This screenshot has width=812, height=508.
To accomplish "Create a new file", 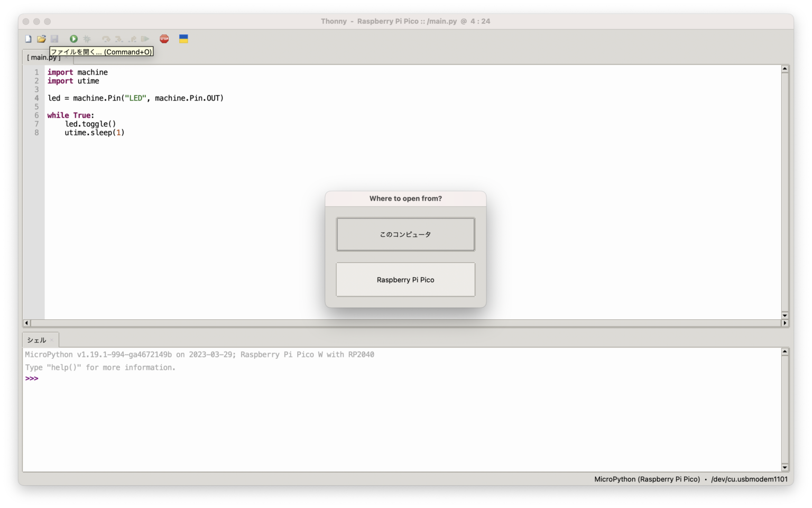I will (27, 38).
